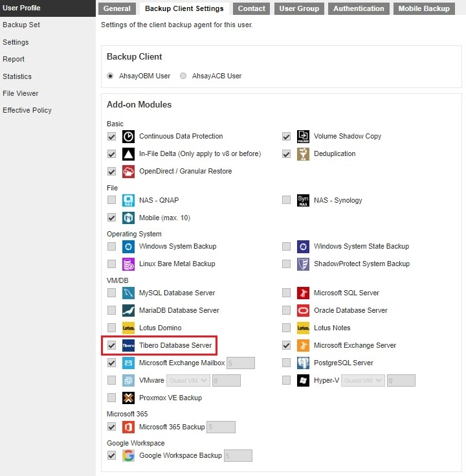Click the MySQL Database Server icon
The height and width of the screenshot is (476, 466).
[128, 293]
